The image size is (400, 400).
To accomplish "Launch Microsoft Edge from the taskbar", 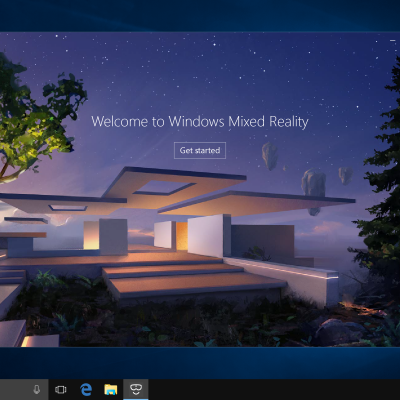I will tap(86, 389).
